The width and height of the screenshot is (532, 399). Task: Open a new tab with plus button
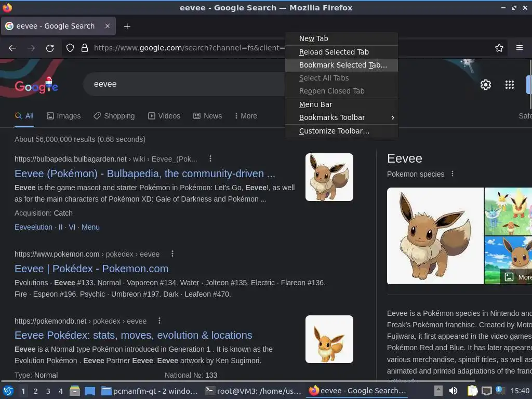click(x=127, y=26)
